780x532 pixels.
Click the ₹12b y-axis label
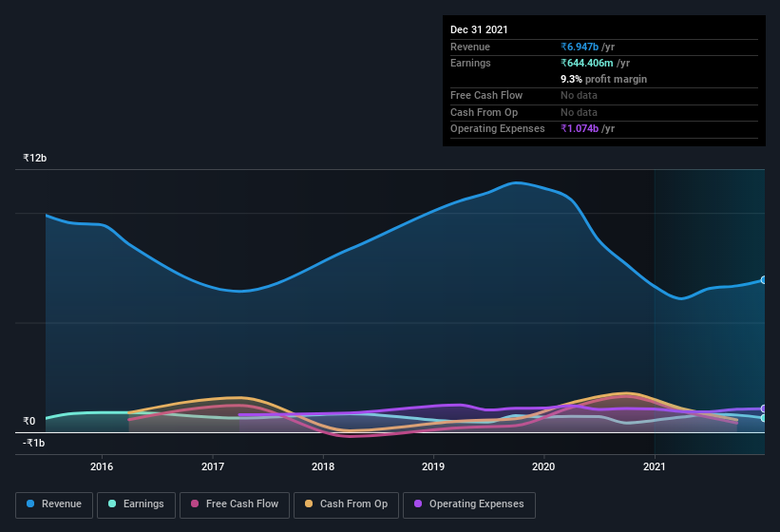(x=35, y=158)
